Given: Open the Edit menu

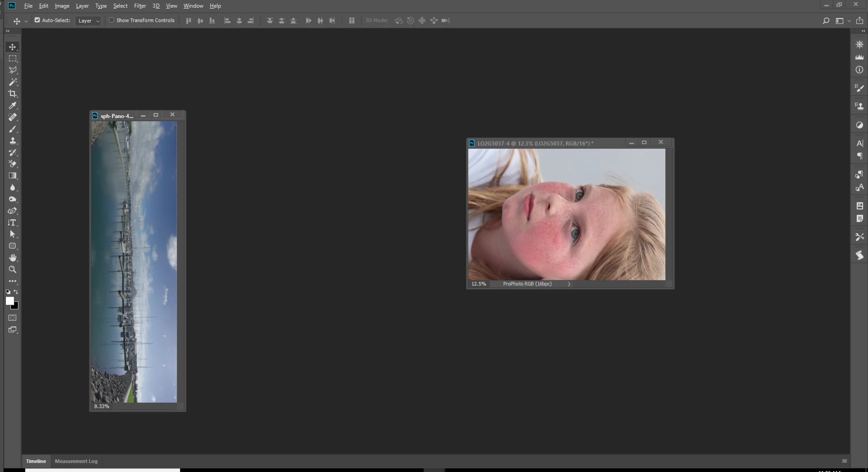Looking at the screenshot, I should tap(43, 6).
